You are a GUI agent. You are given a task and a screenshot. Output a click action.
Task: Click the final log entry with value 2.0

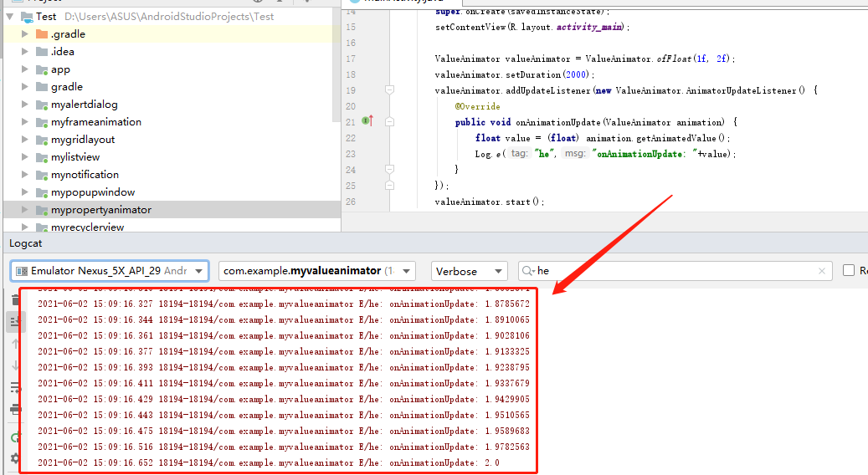click(x=269, y=462)
